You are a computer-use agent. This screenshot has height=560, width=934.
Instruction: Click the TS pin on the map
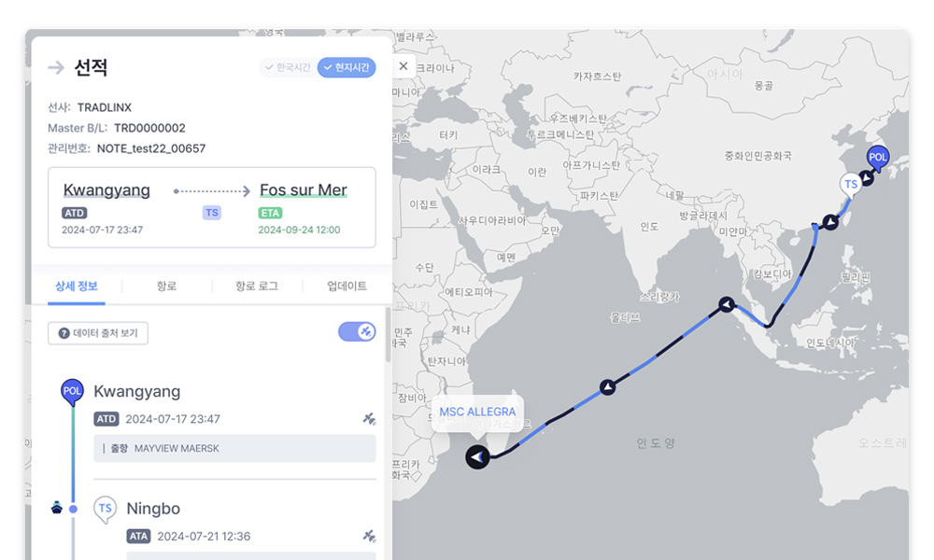tap(851, 185)
